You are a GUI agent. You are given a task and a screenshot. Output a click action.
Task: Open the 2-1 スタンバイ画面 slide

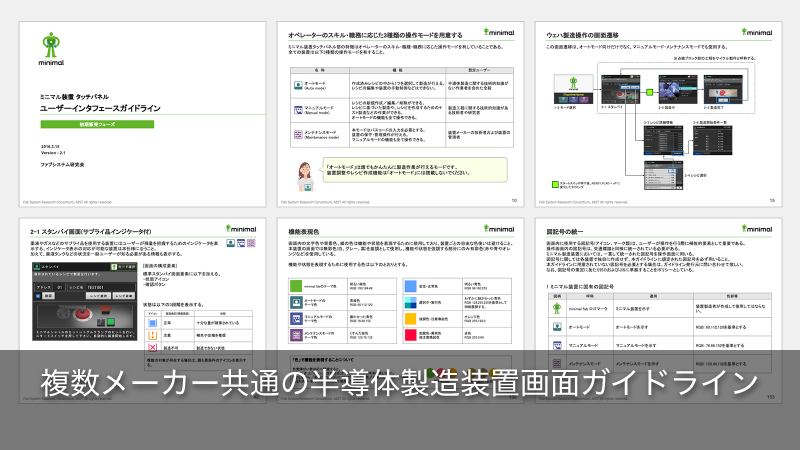point(143,310)
